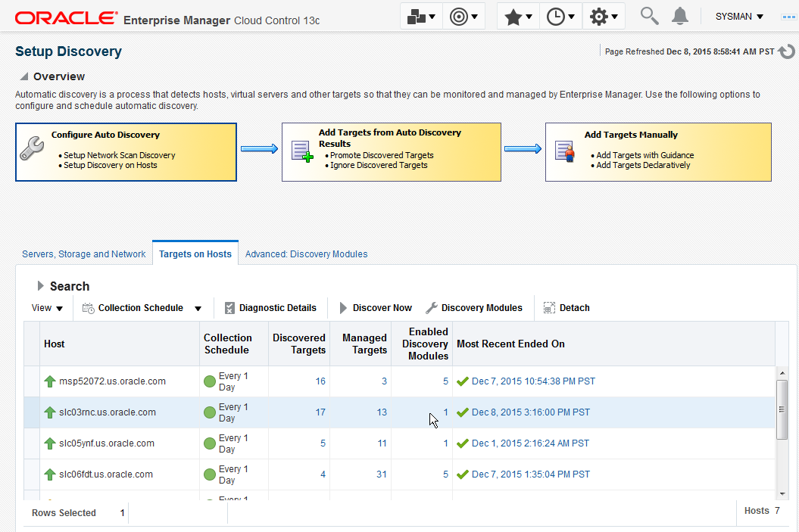Open the notifications bell
The width and height of the screenshot is (799, 532).
680,15
